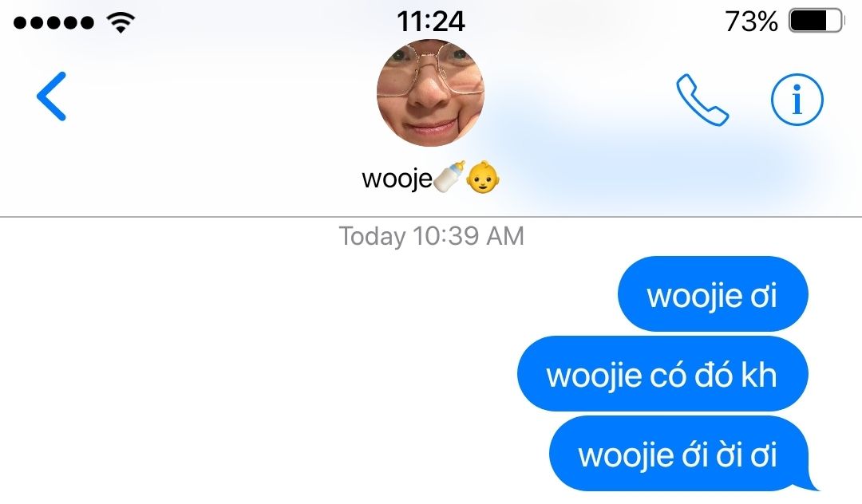Select the "woojie ới ời ơi" message bubble
Image resolution: width=862 pixels, height=504 pixels.
coord(679,454)
